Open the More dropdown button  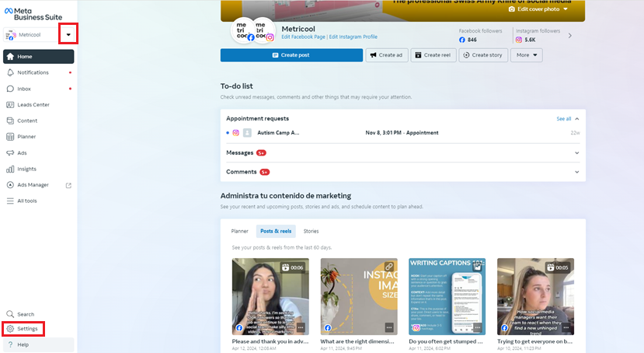click(526, 55)
